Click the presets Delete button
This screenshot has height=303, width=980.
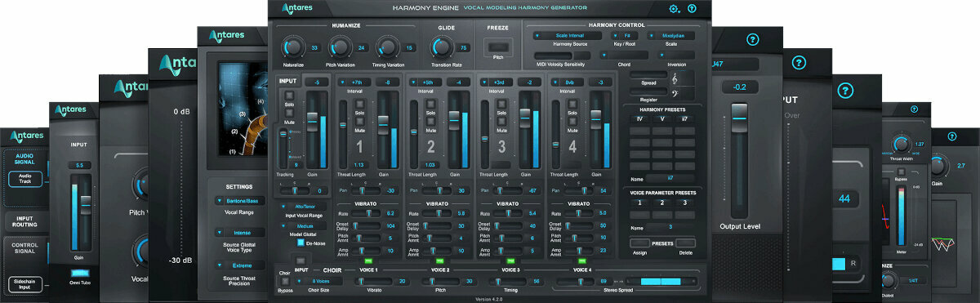[x=685, y=243]
